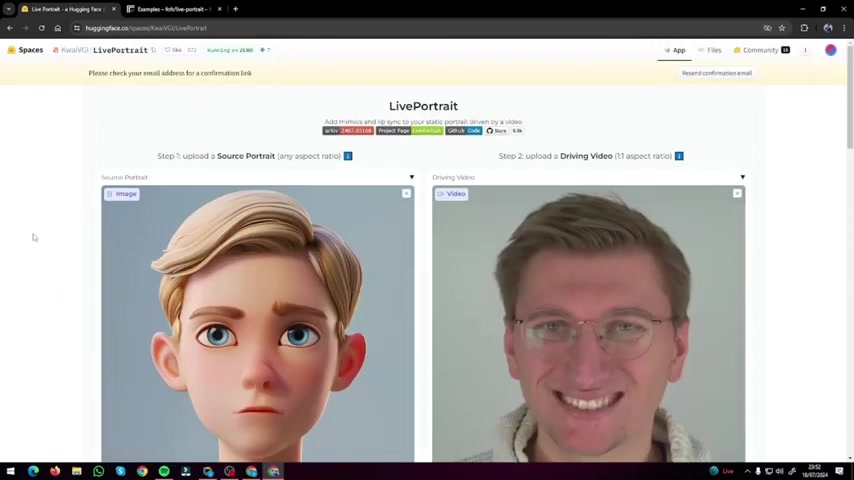
Task: Reload the current page
Action: tap(41, 28)
